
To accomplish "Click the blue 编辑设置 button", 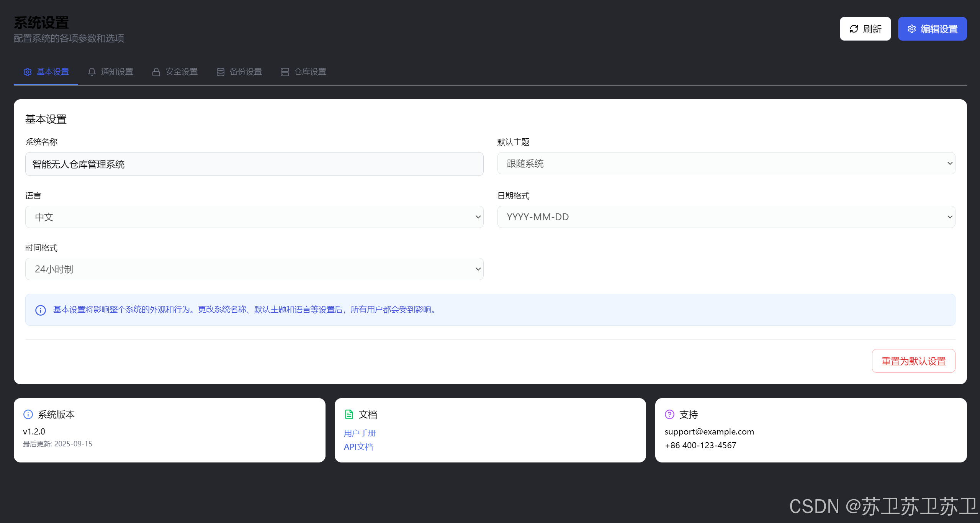I will pyautogui.click(x=932, y=29).
